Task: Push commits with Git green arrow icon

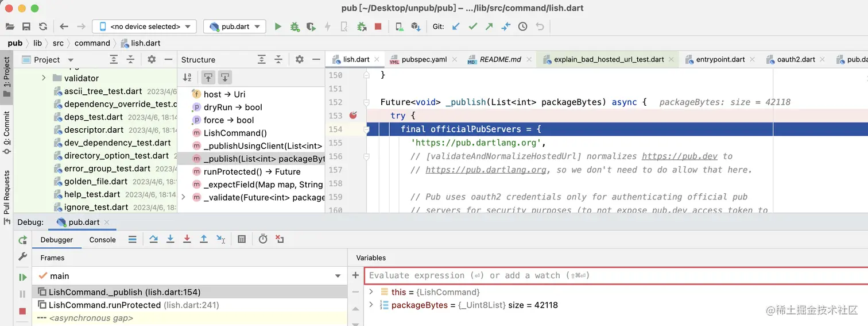Action: coord(489,26)
